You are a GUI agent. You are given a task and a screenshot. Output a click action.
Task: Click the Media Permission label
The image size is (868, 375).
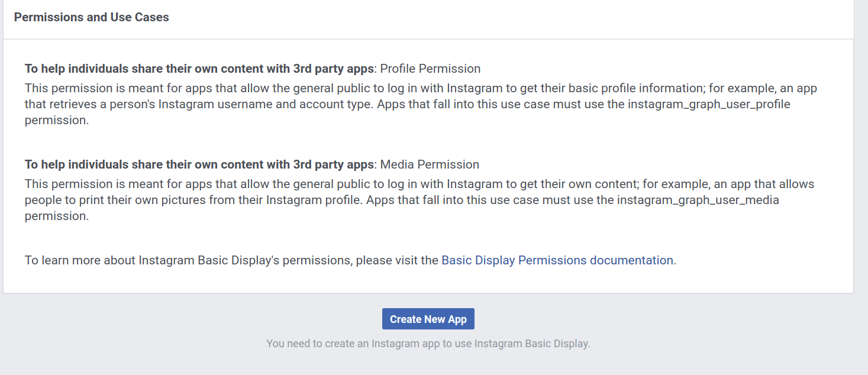click(430, 164)
